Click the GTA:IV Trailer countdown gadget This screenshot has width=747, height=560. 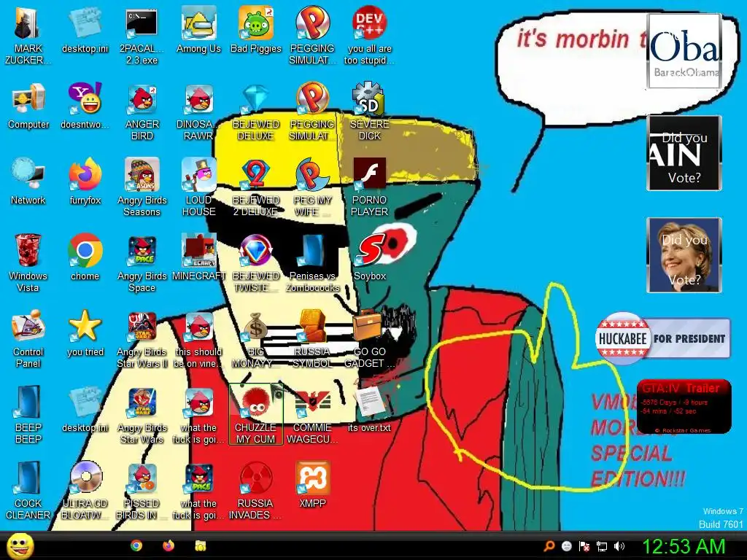(684, 407)
